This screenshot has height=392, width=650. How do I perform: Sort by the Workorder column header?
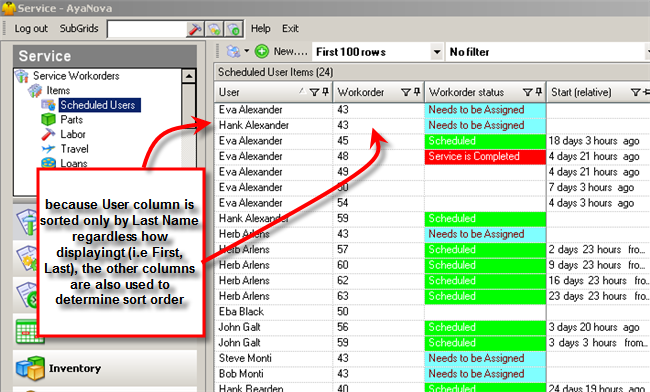(361, 92)
